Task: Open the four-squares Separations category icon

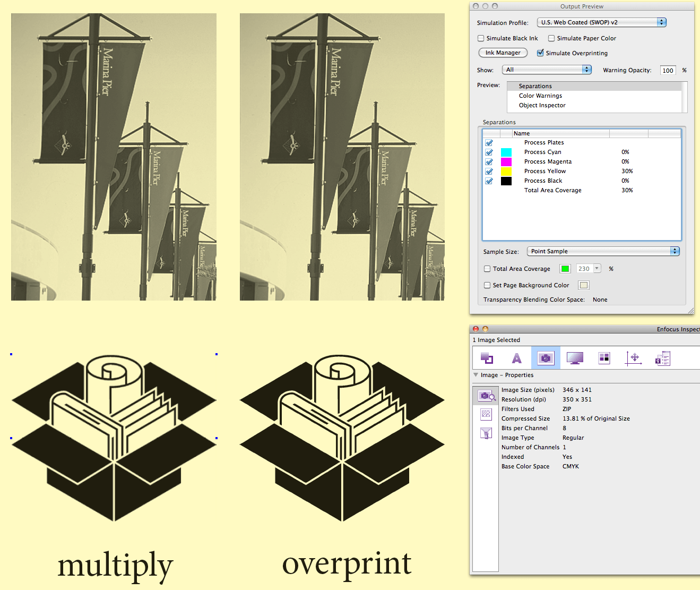Action: [x=604, y=358]
